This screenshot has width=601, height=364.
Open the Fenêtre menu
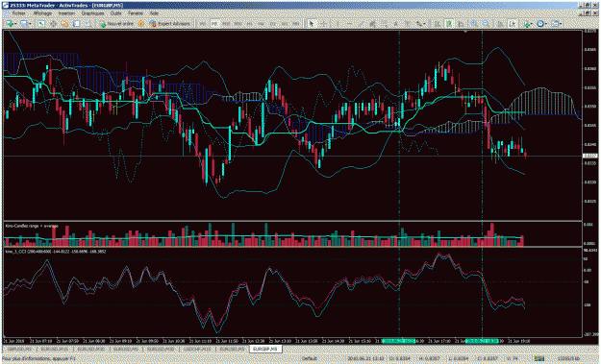pyautogui.click(x=136, y=13)
